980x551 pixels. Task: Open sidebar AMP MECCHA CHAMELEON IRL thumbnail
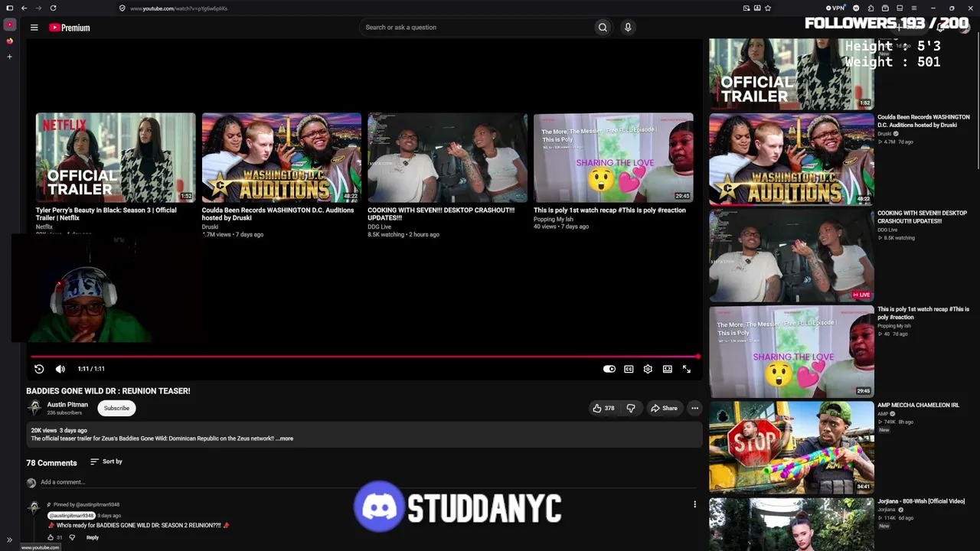791,447
